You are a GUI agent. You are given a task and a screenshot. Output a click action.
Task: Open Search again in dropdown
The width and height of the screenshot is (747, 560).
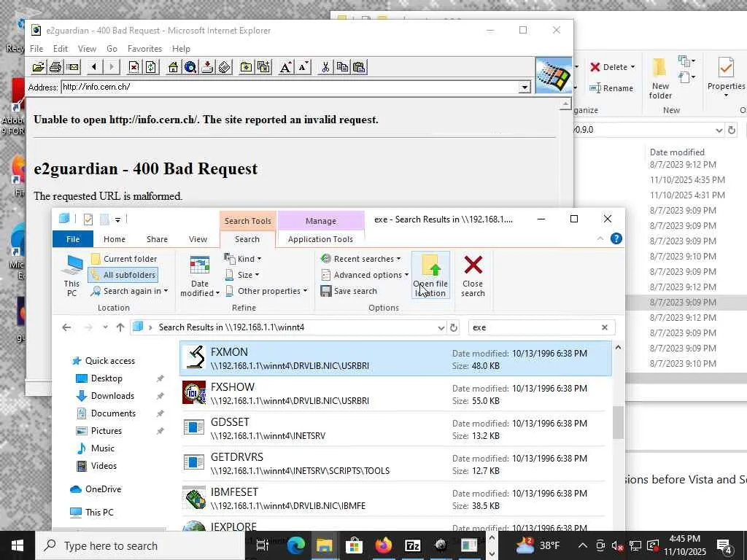(x=130, y=291)
